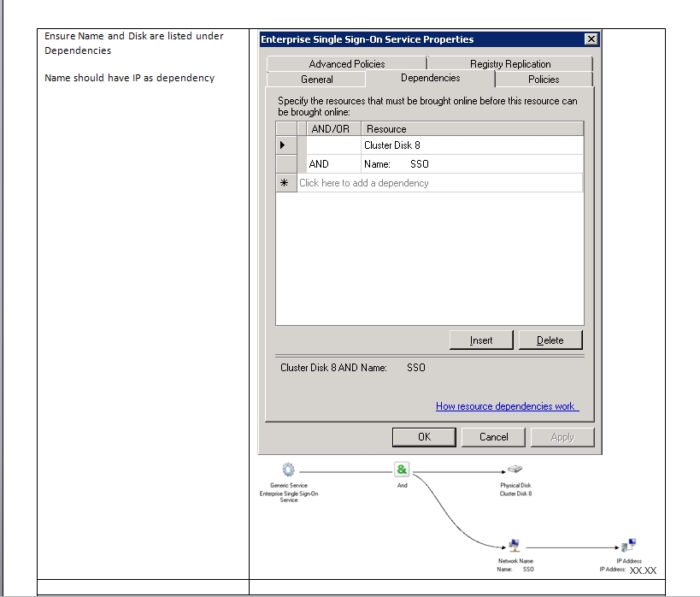Confirm with the OK button
The width and height of the screenshot is (700, 597).
[424, 437]
